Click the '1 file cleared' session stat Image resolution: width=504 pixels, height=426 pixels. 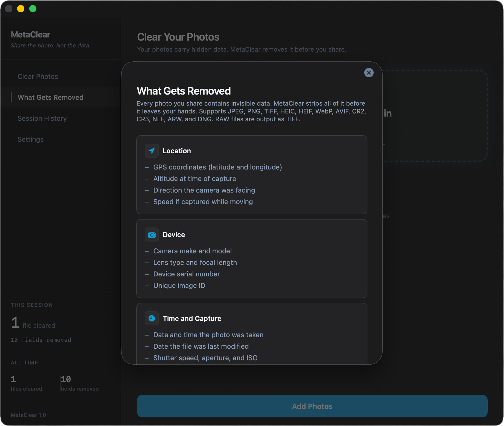tap(33, 323)
